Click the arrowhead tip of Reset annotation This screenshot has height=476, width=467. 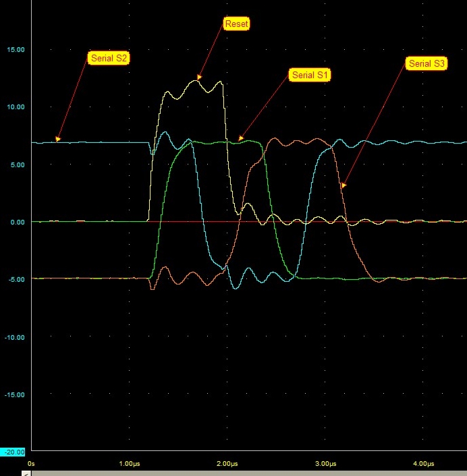(198, 79)
